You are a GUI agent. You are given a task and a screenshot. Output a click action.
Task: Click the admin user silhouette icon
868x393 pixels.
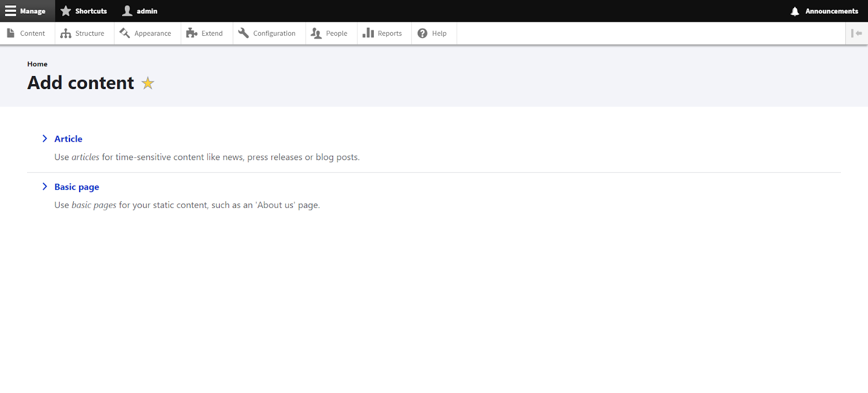click(127, 11)
